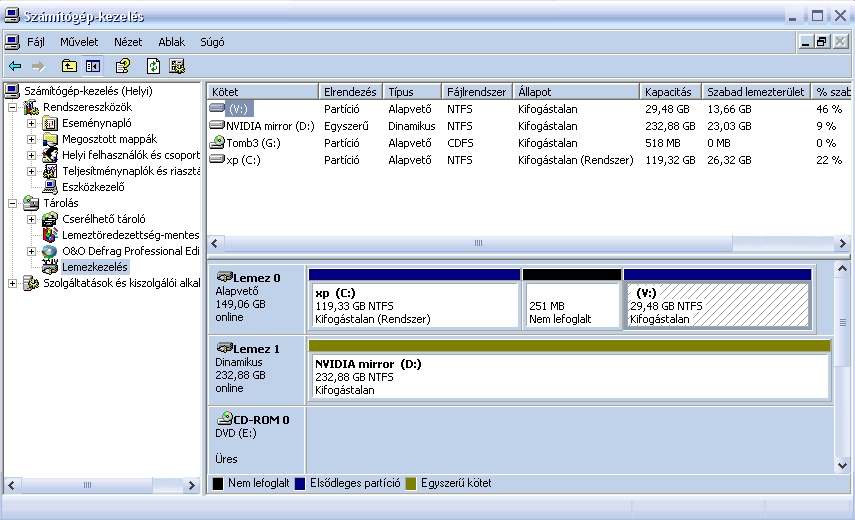855x520 pixels.
Task: Select the xp (C:) partition block
Action: coord(414,305)
